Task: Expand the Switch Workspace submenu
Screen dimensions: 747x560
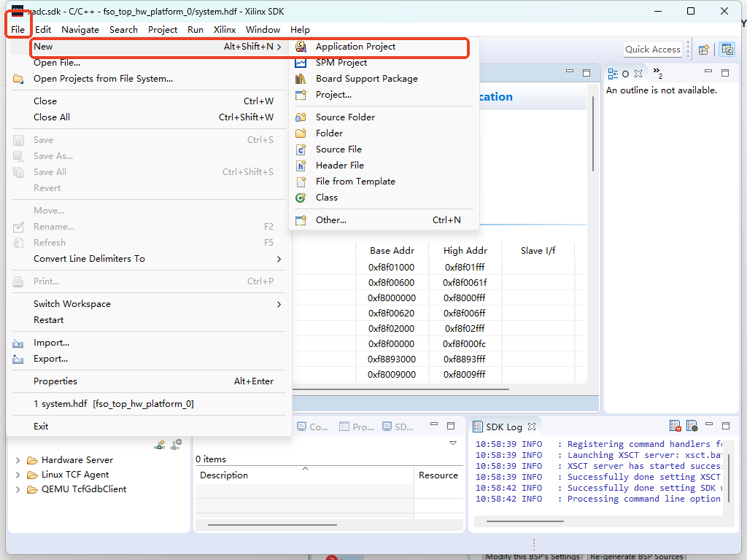Action: point(279,304)
